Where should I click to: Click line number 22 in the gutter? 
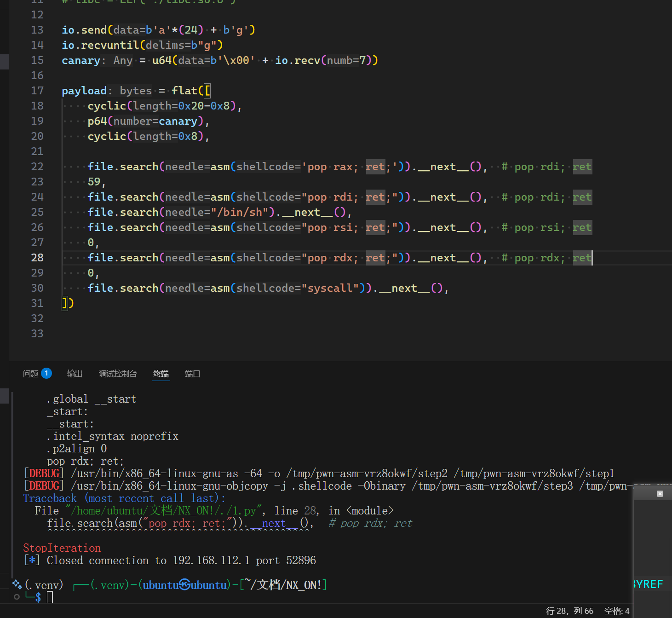pyautogui.click(x=37, y=167)
